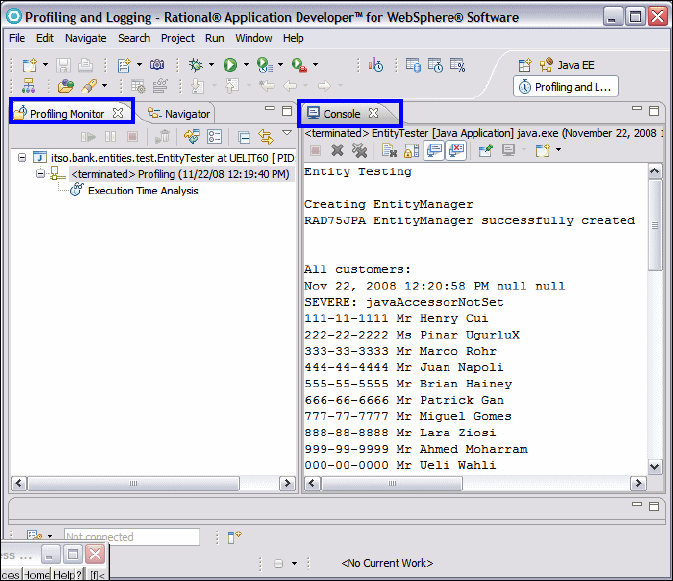The width and height of the screenshot is (673, 581).
Task: Click the New wizard toolbar icon
Action: tap(30, 65)
